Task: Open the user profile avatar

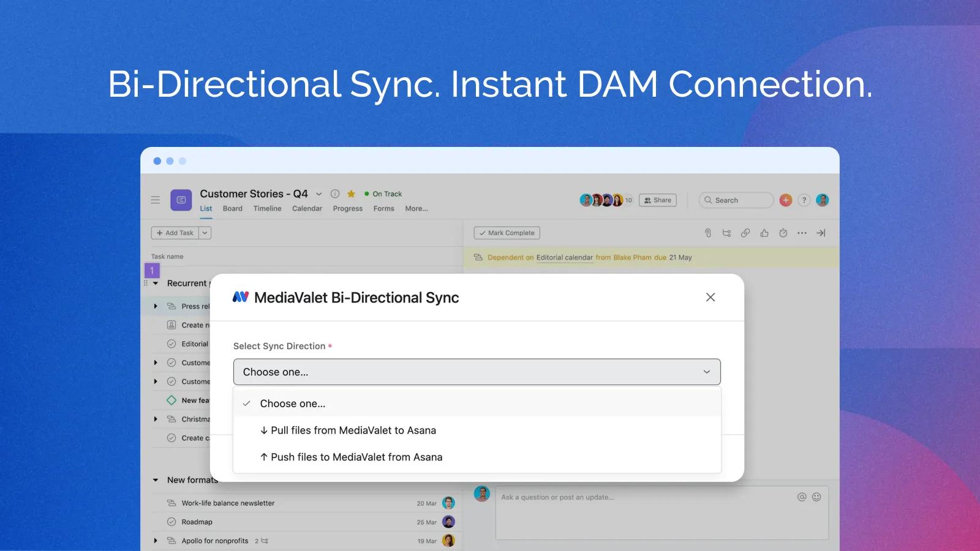Action: (823, 200)
